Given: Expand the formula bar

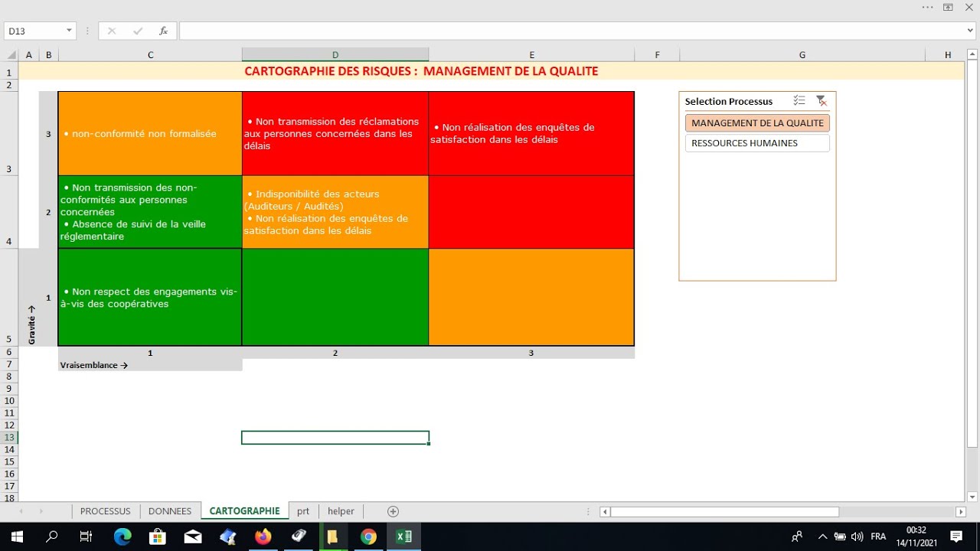Looking at the screenshot, I should (972, 31).
